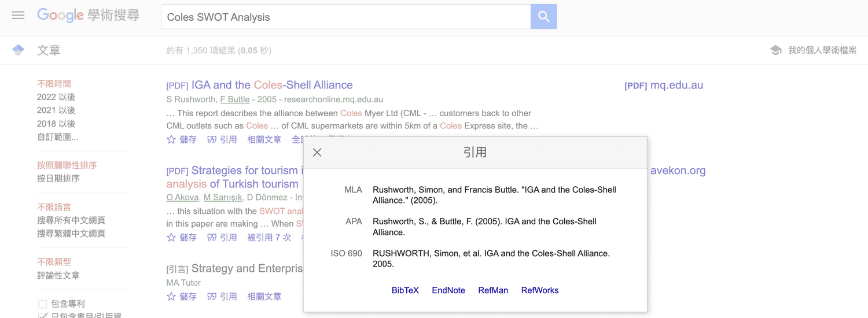Click the Strategy and Enterprise result title
This screenshot has height=318, width=868.
click(x=247, y=268)
